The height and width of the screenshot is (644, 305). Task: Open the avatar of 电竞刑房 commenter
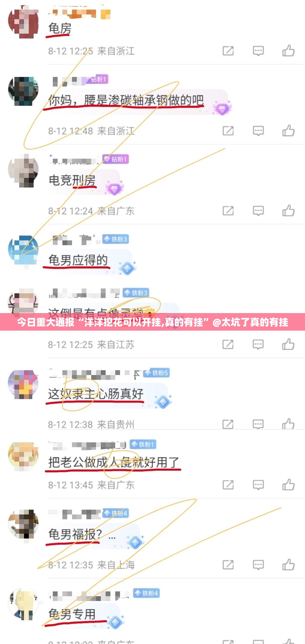tap(23, 170)
